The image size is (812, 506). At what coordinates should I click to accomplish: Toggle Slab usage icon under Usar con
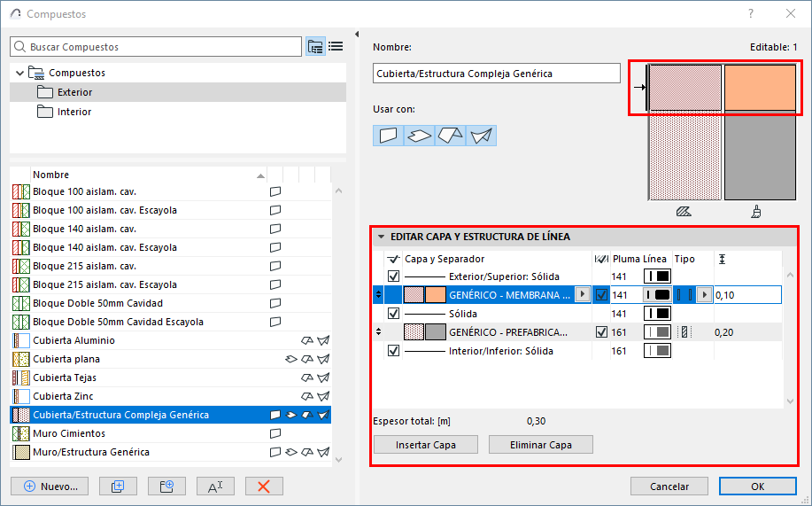coord(419,136)
